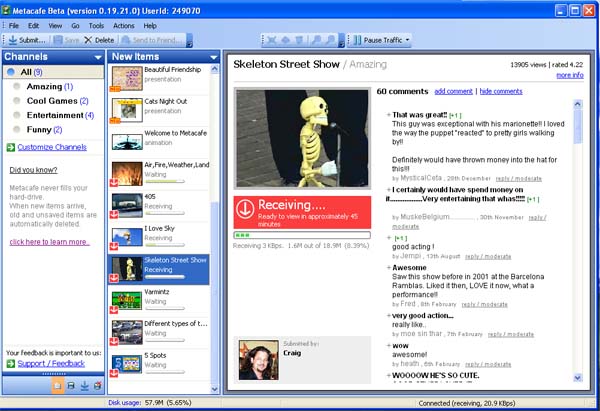600x411 pixels.
Task: Click the green arrow icon beside Customize Channels
Action: [x=11, y=147]
